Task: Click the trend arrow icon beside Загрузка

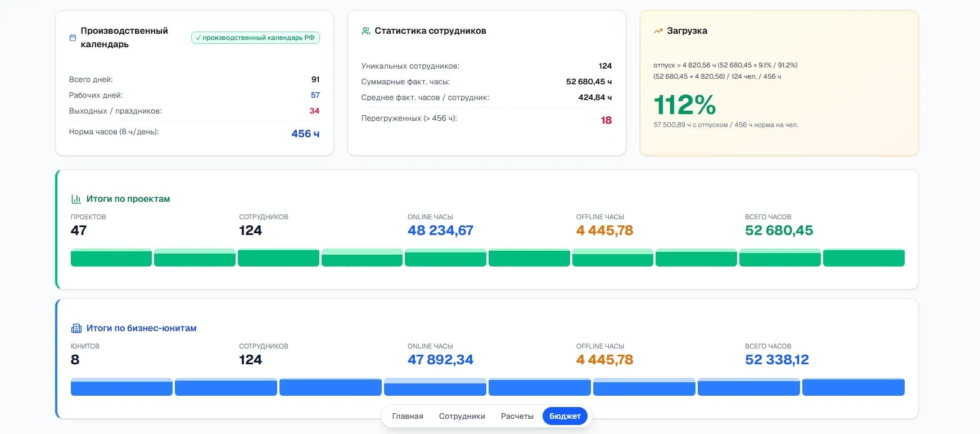Action: click(x=658, y=31)
